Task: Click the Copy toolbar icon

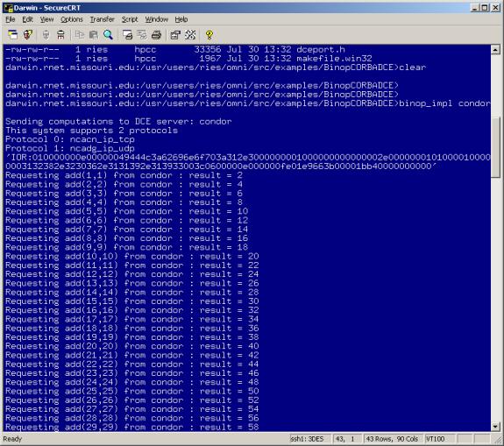Action: (79, 34)
